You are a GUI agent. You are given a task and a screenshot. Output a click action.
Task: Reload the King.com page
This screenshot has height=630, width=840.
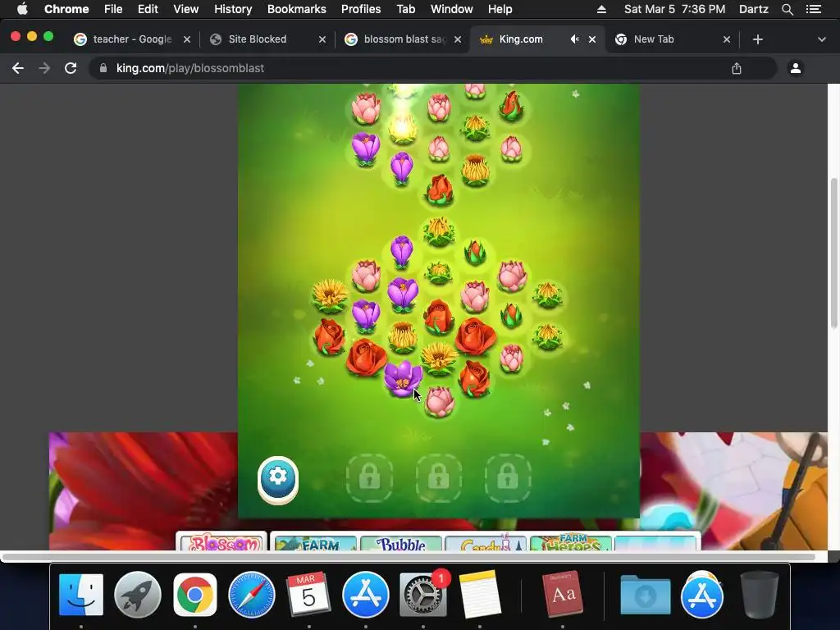tap(71, 68)
